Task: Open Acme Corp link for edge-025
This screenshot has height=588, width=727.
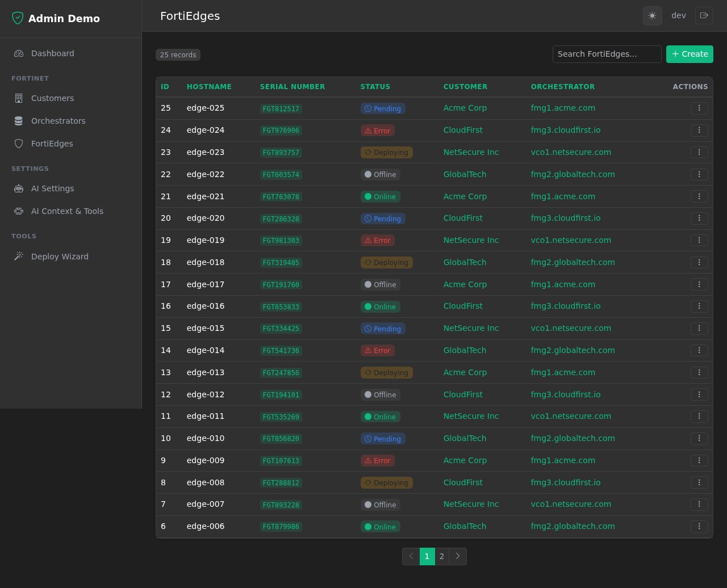Action: click(x=465, y=108)
